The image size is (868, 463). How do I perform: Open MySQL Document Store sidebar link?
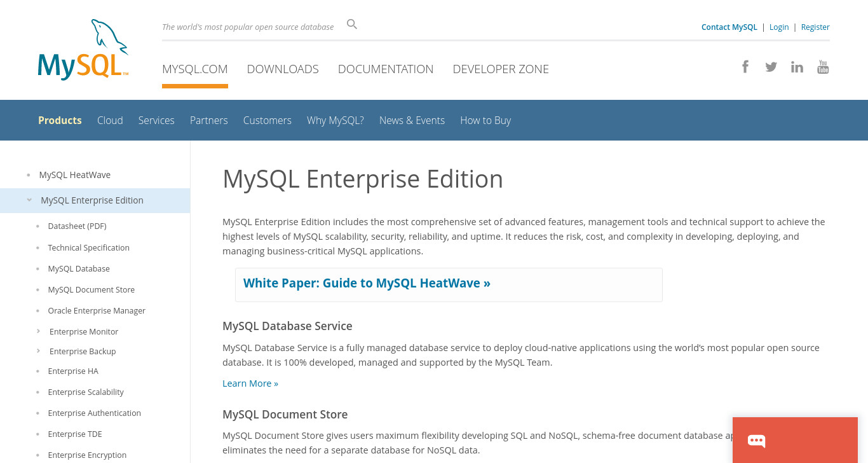(91, 289)
